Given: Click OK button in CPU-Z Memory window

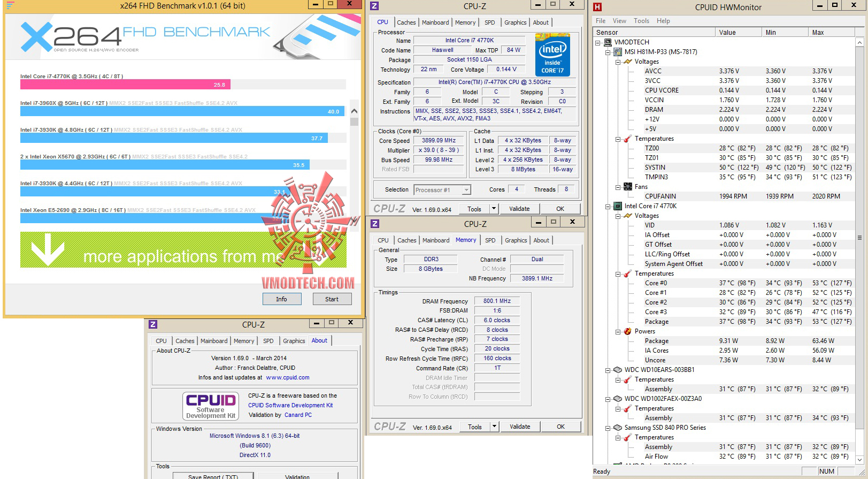Looking at the screenshot, I should coord(560,427).
